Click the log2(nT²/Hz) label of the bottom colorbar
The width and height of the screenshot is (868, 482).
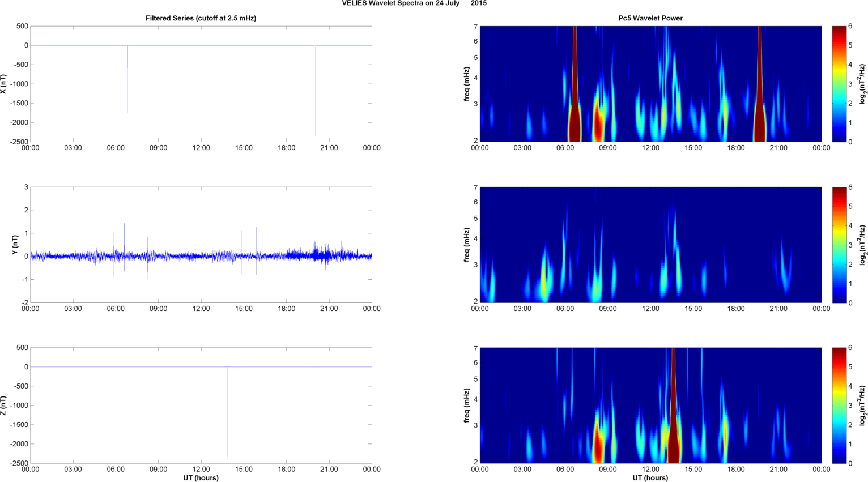[x=863, y=406]
